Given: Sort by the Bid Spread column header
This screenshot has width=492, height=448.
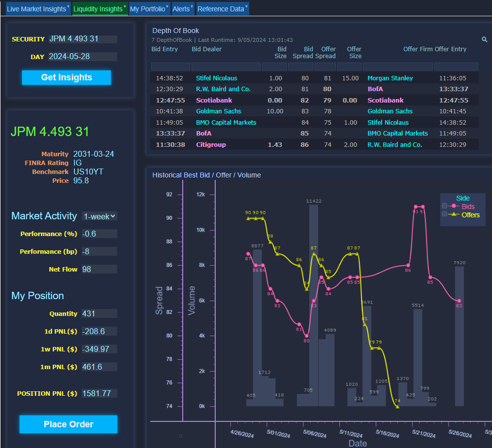Looking at the screenshot, I should click(303, 52).
